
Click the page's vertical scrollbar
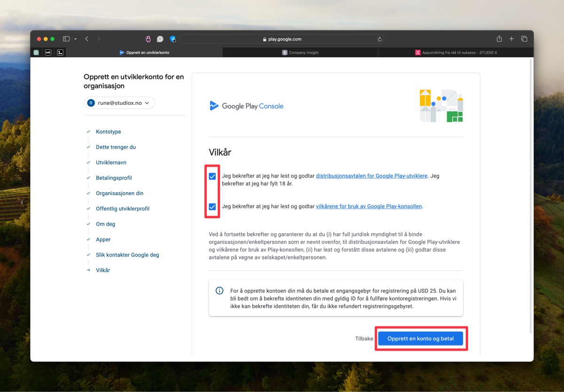point(531,196)
